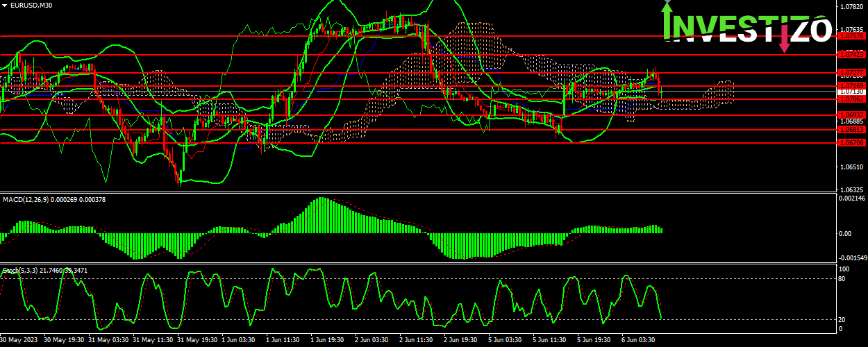Viewport: 868px width, 347px height.
Task: Click the current price 1.07130 label
Action: [851, 92]
